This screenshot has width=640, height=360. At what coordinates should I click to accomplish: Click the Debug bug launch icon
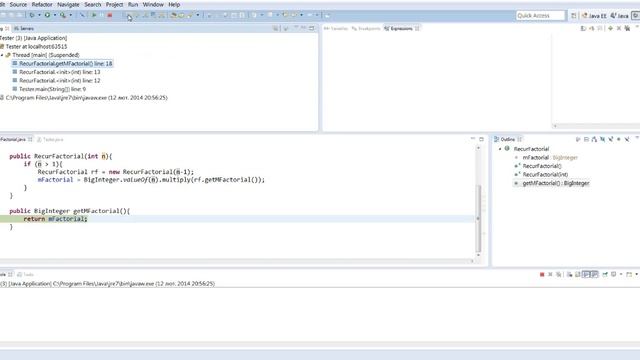(x=32, y=15)
